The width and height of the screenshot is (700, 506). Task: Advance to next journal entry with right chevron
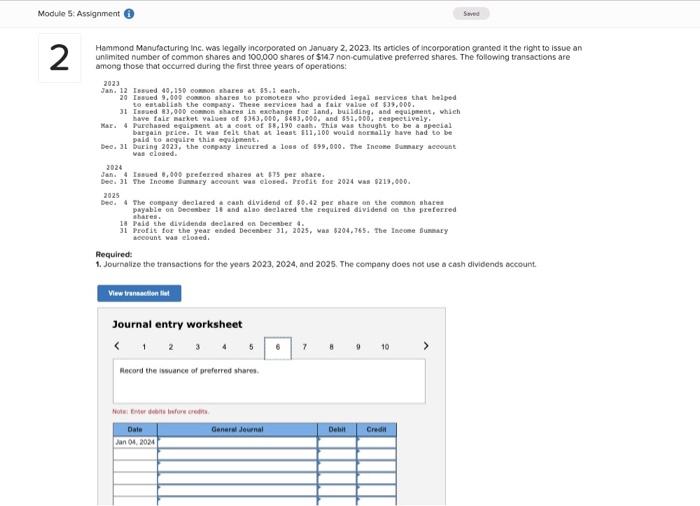425,346
